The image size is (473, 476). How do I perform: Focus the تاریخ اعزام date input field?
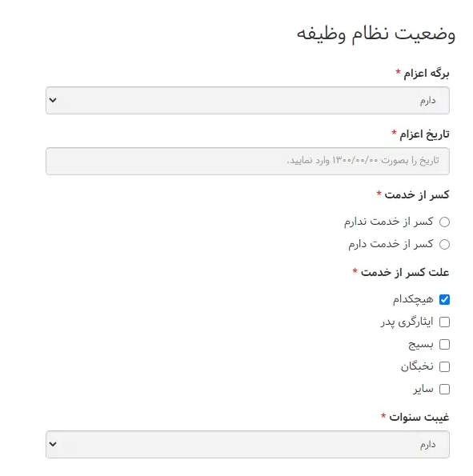(247, 161)
